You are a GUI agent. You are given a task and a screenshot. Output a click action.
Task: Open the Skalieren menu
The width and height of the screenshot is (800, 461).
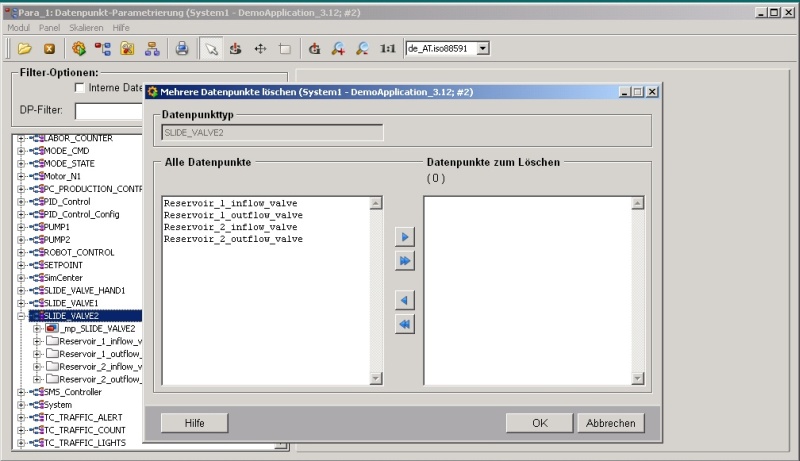coord(87,27)
